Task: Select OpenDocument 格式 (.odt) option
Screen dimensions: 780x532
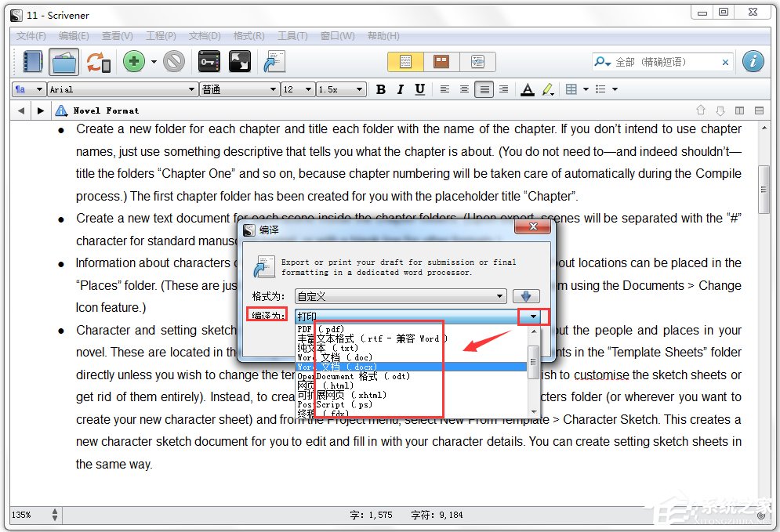Action: point(412,376)
